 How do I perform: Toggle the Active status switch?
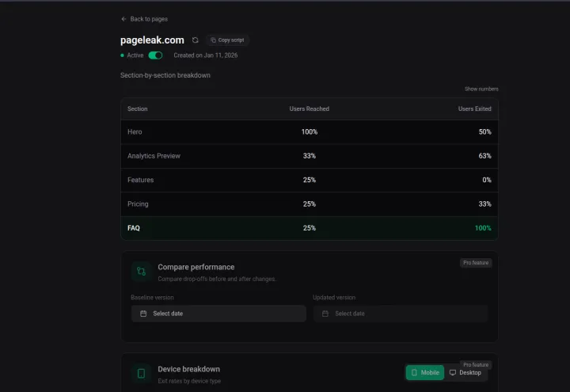coord(155,55)
